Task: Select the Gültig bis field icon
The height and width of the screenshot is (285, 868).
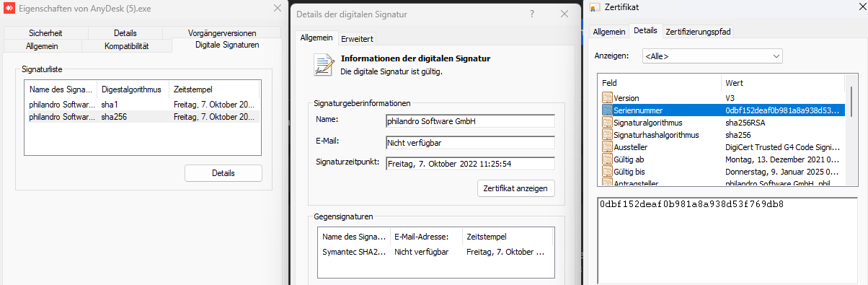Action: click(x=607, y=172)
